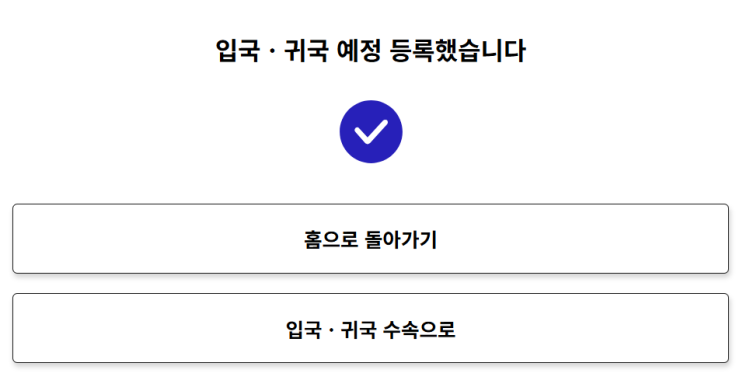
Task: Click the 홈으로 text label
Action: (x=331, y=239)
